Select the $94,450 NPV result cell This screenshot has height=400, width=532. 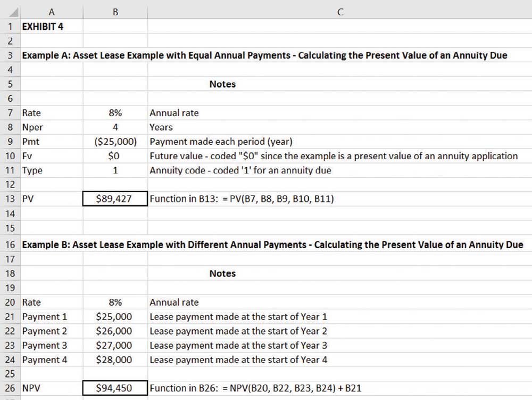click(x=115, y=388)
